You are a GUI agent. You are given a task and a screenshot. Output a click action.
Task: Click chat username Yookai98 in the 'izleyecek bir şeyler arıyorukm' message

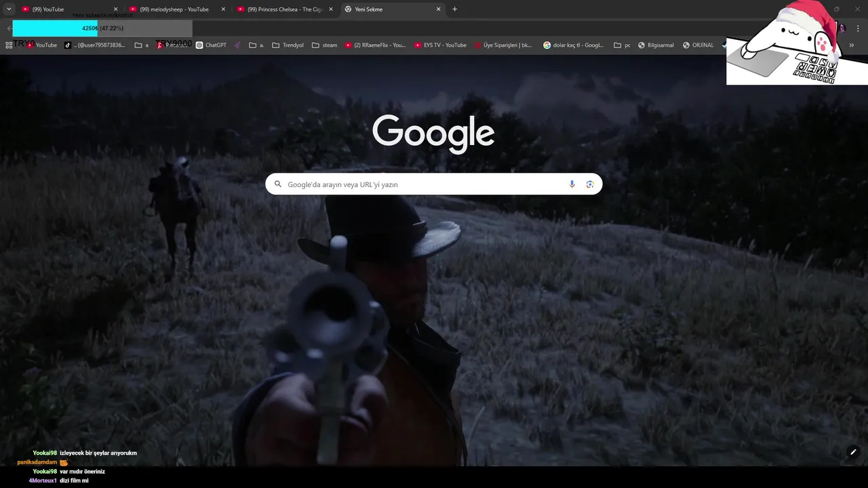pos(45,453)
